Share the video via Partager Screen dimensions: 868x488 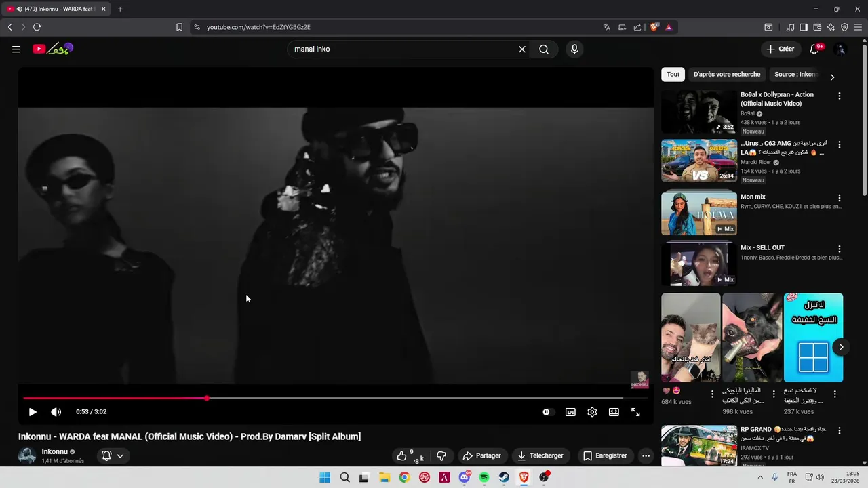tap(481, 455)
